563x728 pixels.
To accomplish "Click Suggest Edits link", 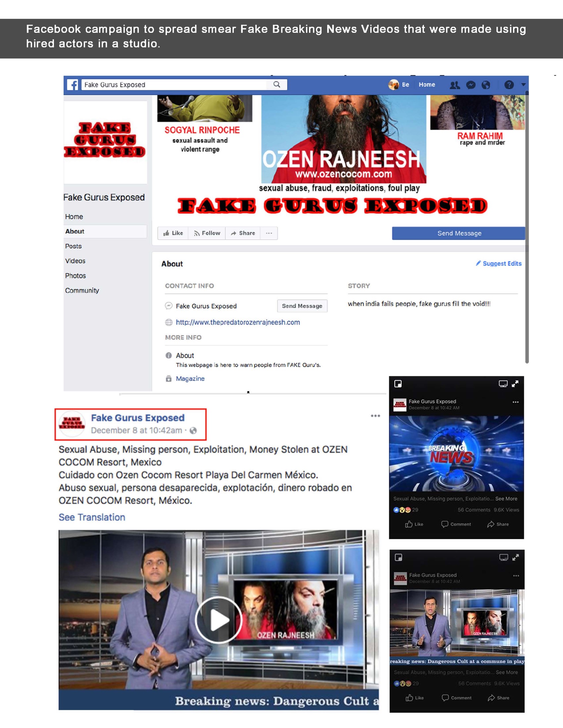I will (499, 263).
